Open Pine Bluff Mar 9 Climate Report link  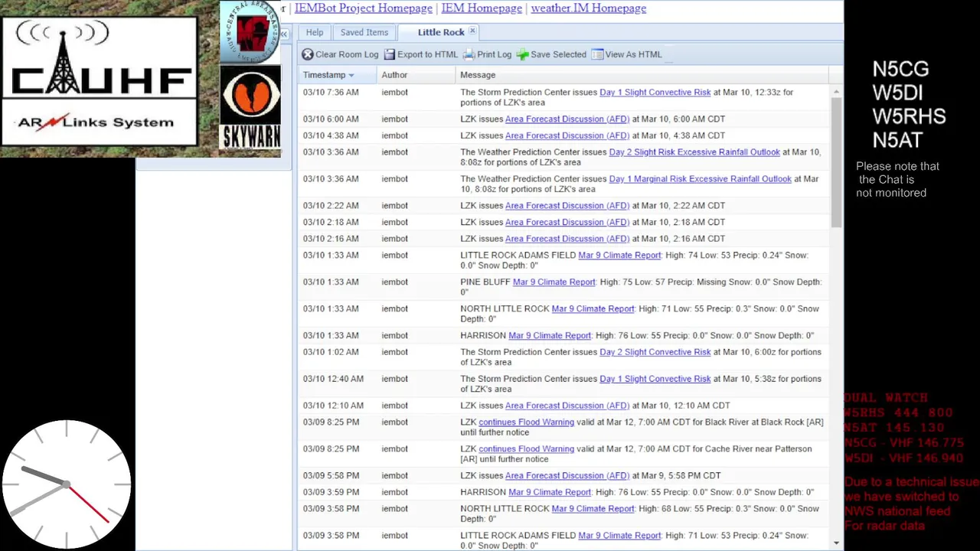(554, 282)
